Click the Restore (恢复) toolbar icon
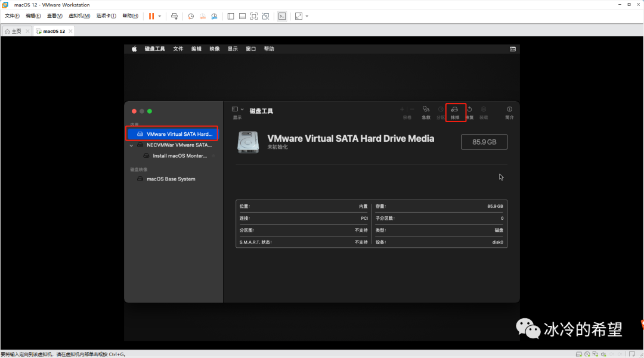The width and height of the screenshot is (644, 358). tap(469, 110)
